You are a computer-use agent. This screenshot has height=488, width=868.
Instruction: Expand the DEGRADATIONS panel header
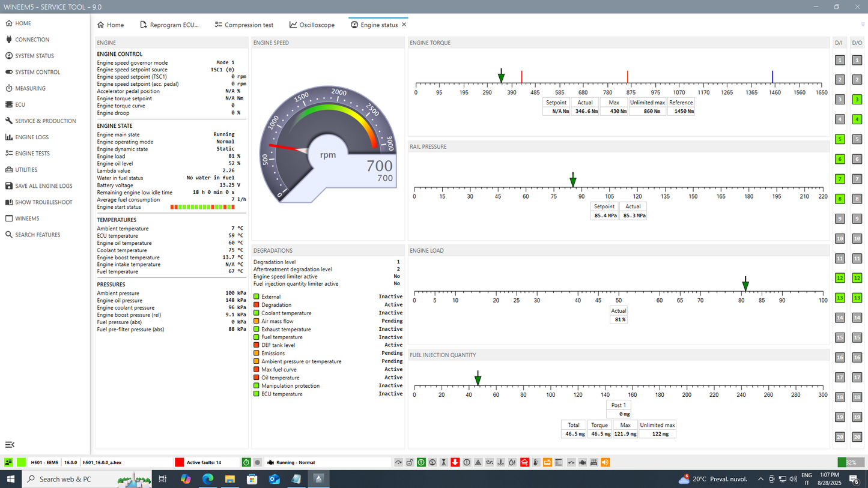(327, 250)
